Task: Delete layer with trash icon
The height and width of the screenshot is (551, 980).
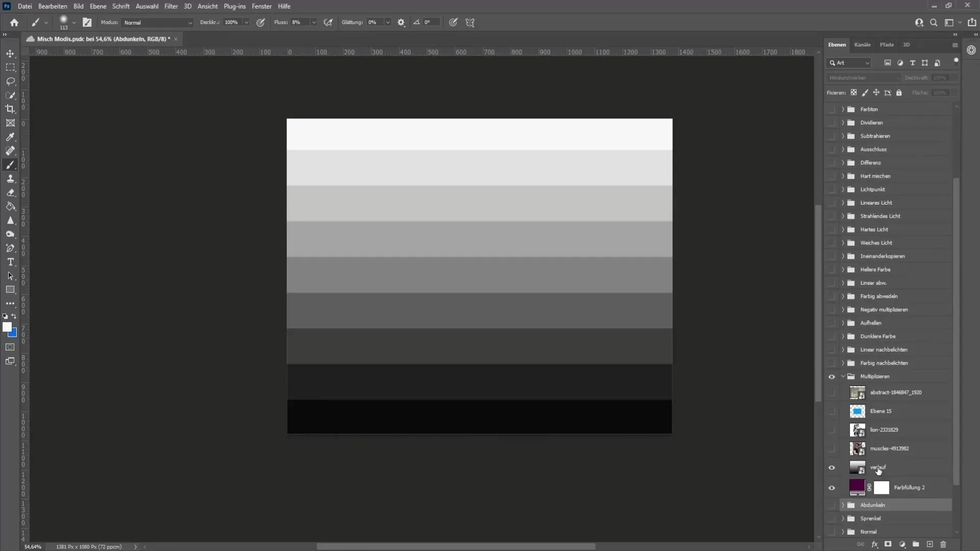Action: (943, 544)
